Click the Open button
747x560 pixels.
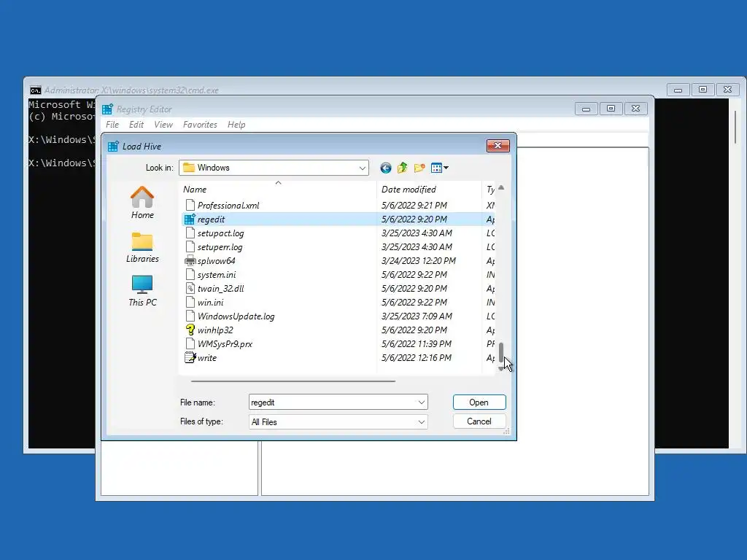click(479, 402)
